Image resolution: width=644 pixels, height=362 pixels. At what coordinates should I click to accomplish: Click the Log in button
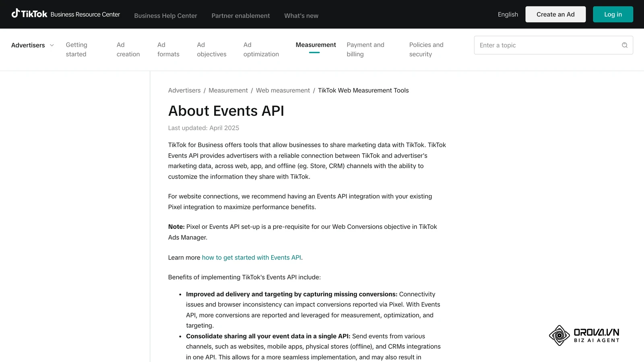[613, 14]
